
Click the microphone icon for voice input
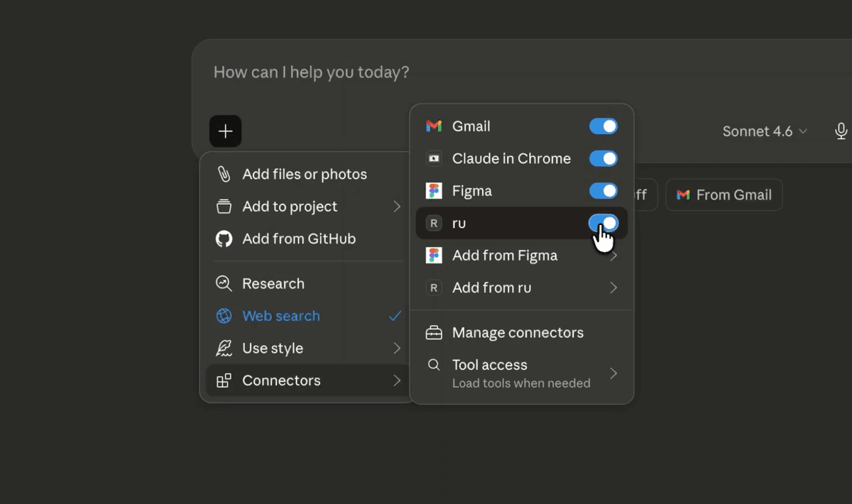(x=841, y=131)
